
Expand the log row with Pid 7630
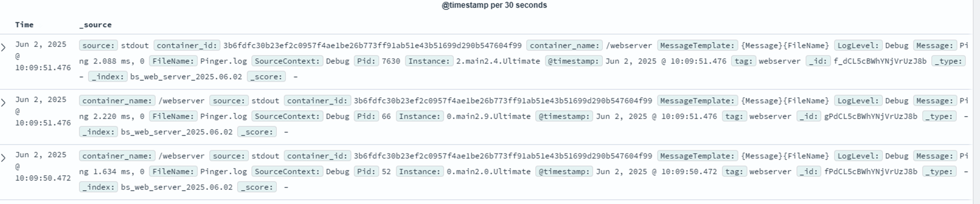click(x=4, y=47)
